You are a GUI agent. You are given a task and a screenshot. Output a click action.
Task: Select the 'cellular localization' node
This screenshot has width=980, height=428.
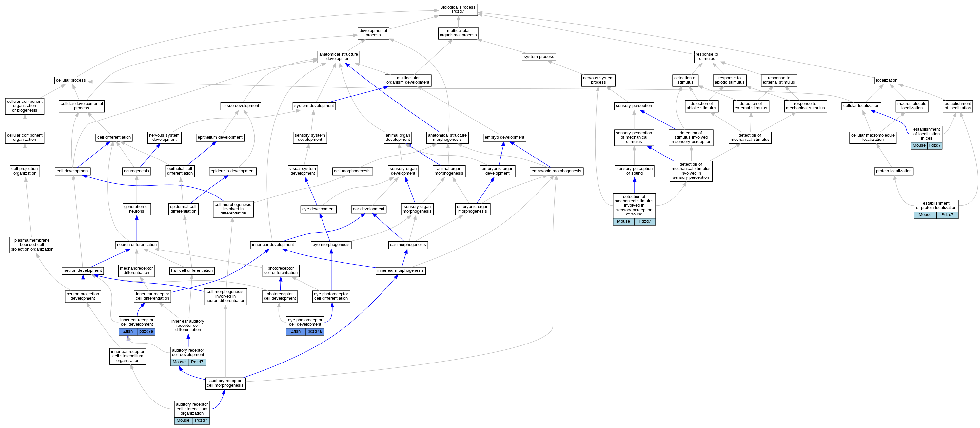coord(861,106)
